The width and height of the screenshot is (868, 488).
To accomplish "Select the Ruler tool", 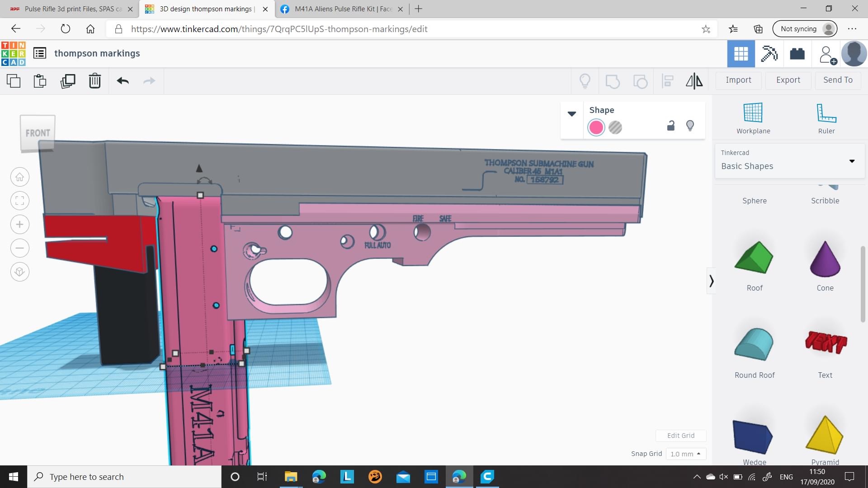I will (826, 118).
